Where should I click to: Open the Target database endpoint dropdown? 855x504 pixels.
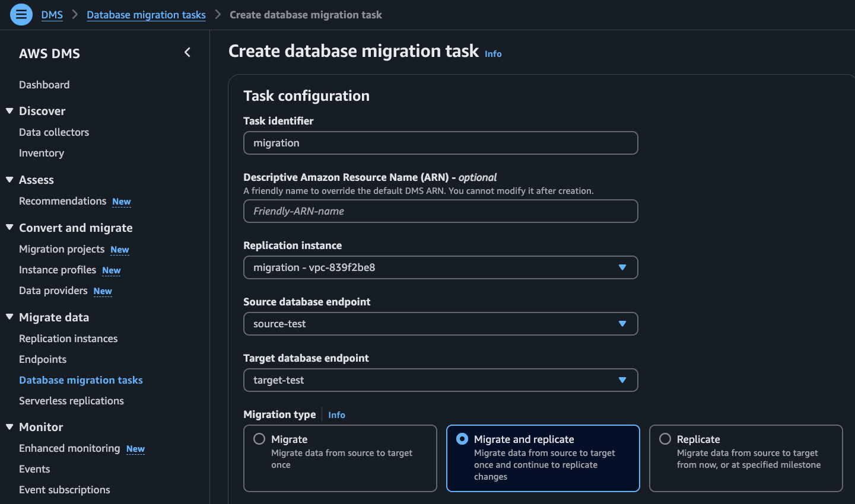tap(440, 380)
